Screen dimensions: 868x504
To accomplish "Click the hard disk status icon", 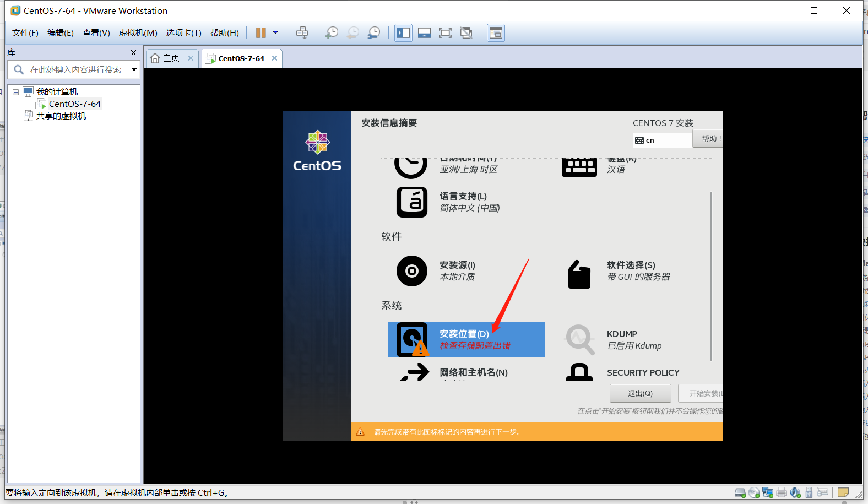I will 740,492.
